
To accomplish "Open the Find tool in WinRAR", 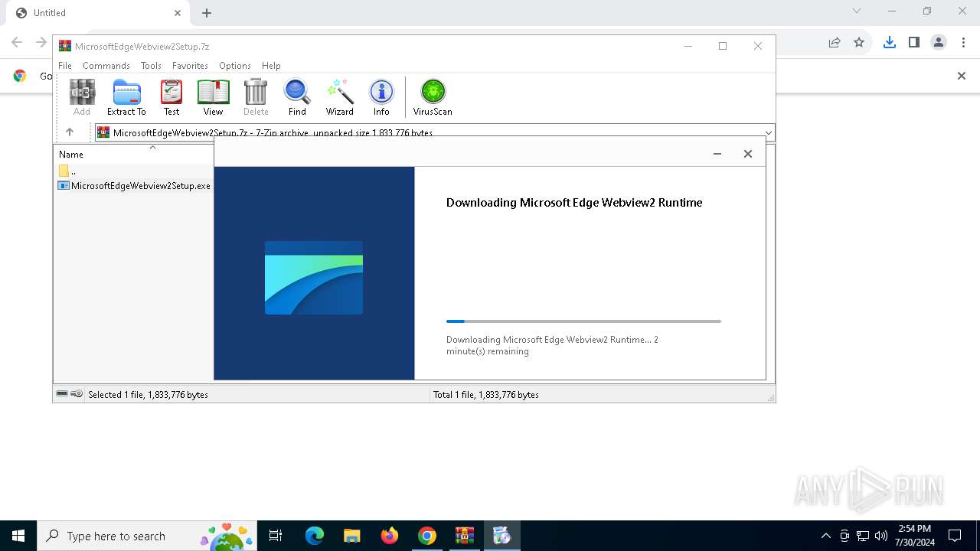I will (x=297, y=97).
